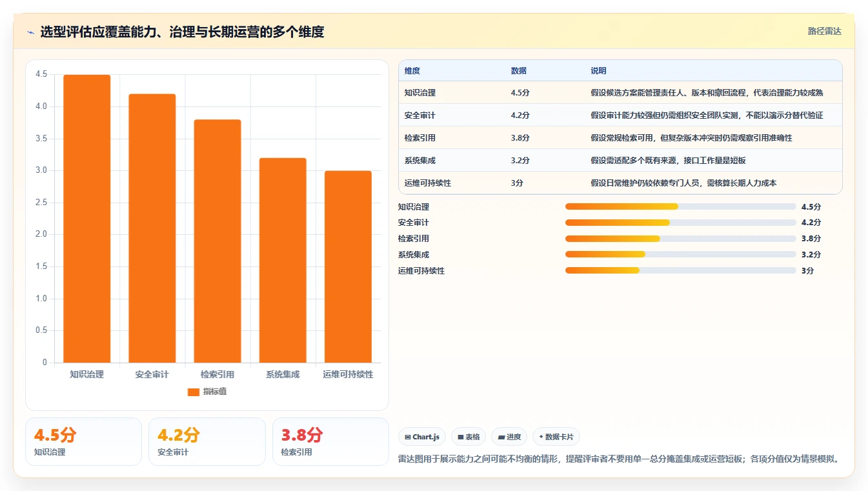868x491 pixels.
Task: Click the description starting 假设日常维护仍较依赖
Action: click(x=683, y=183)
